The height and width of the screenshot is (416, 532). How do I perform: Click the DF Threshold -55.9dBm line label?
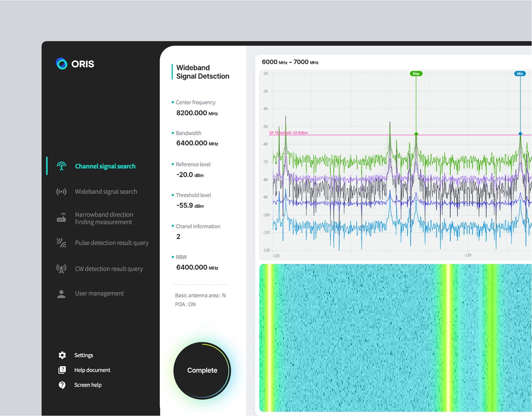(x=289, y=133)
